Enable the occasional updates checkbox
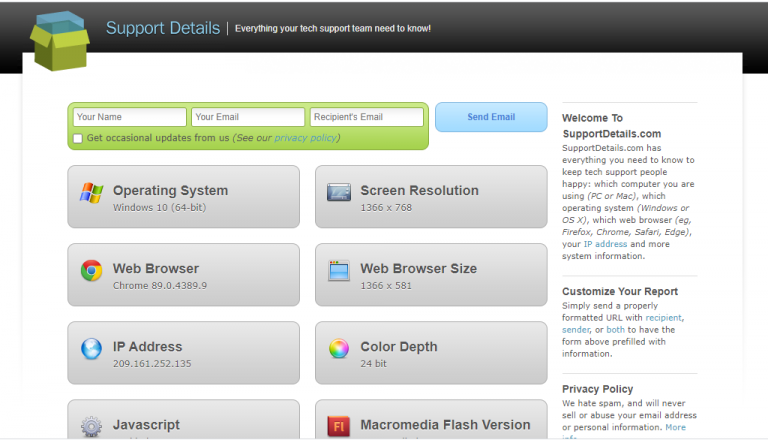 (x=78, y=138)
